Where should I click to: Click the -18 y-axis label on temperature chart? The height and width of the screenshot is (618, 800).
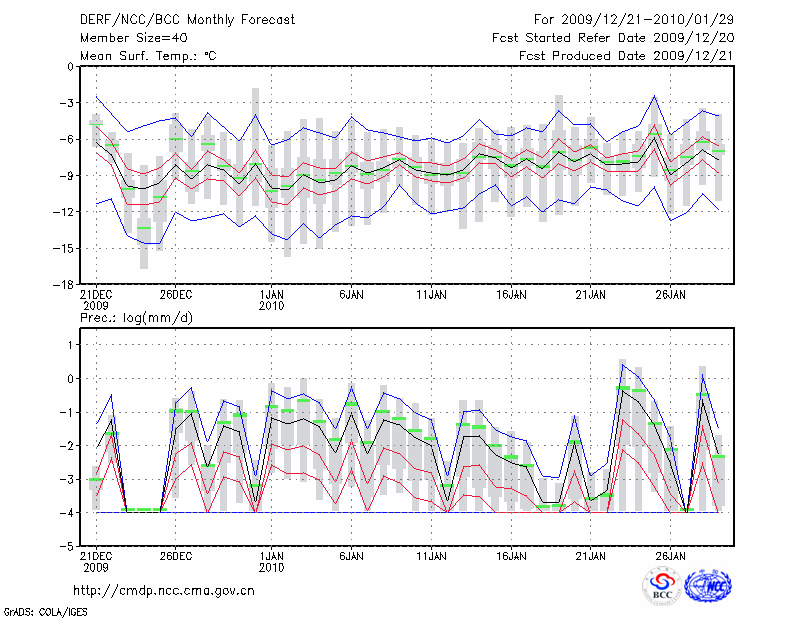[65, 284]
